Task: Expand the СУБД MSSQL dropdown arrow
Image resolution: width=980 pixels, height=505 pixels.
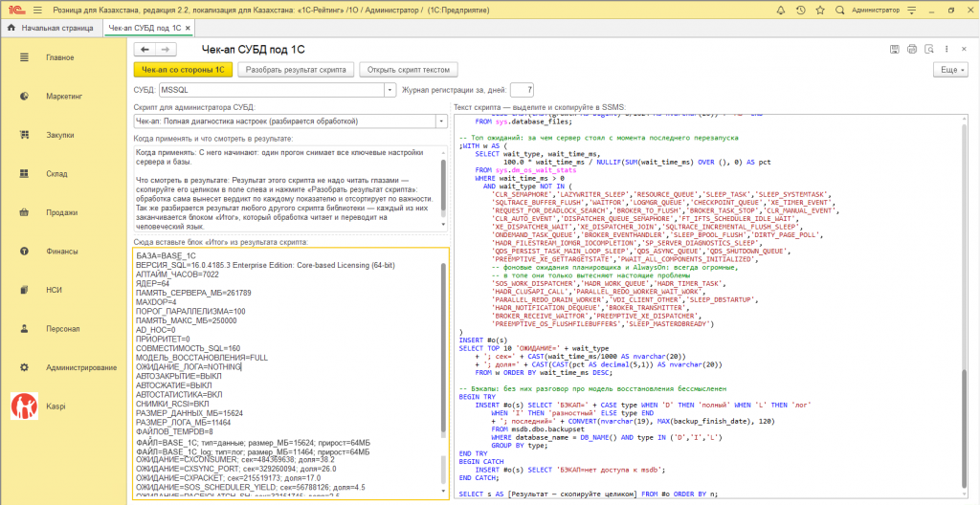Action: (x=390, y=91)
